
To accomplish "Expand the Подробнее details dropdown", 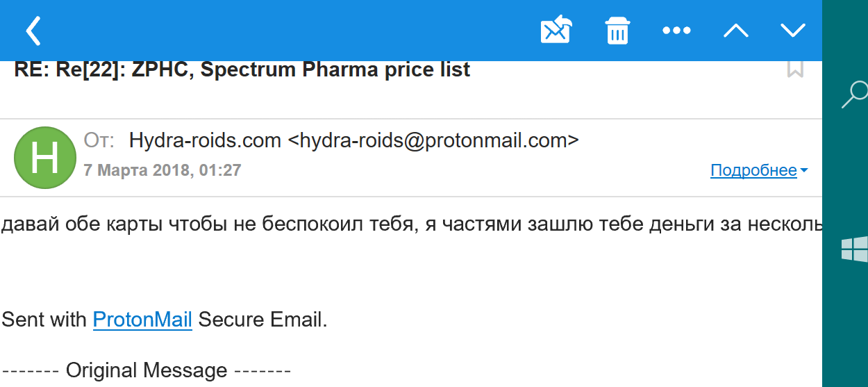I will pyautogui.click(x=758, y=170).
